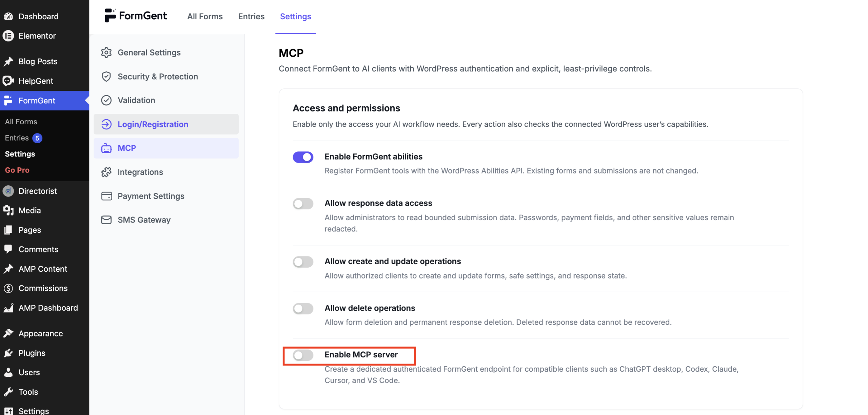868x415 pixels.
Task: Open the HelpGent menu link
Action: pos(36,81)
